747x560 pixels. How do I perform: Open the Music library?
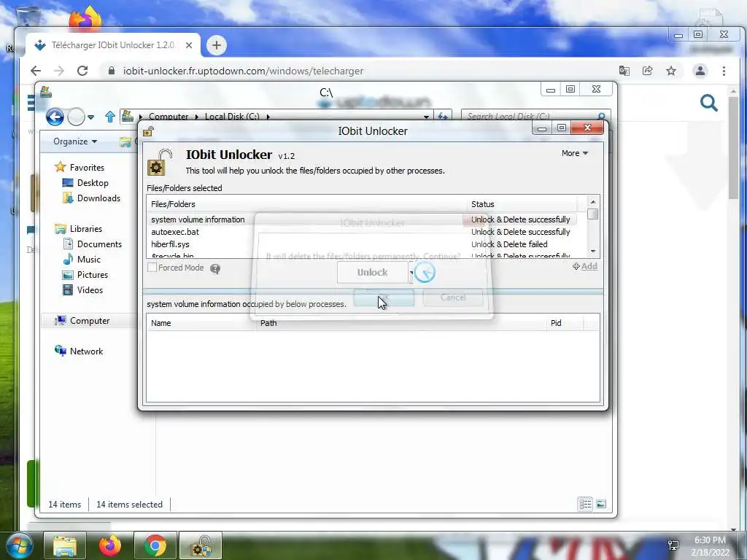click(x=88, y=260)
